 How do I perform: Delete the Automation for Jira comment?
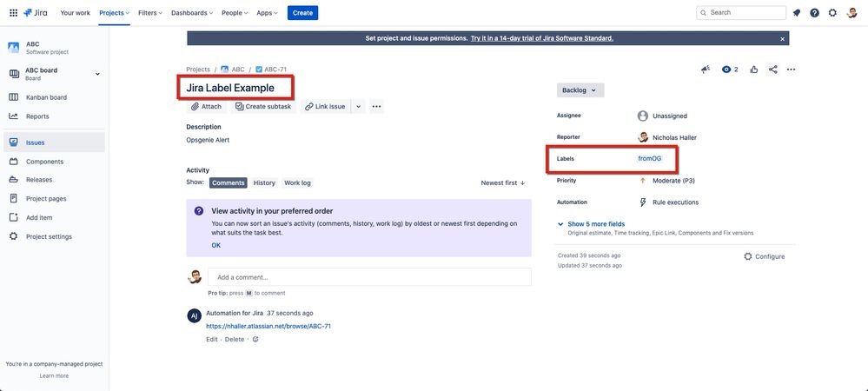point(235,340)
